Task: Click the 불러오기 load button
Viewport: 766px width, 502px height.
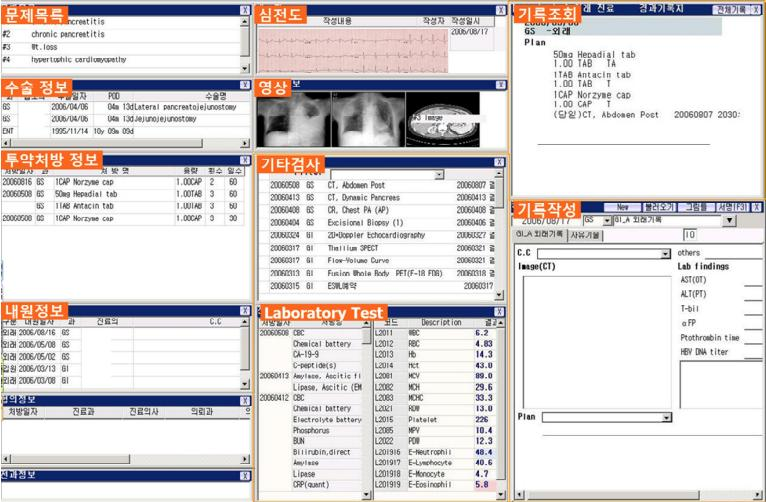Action: 659,207
